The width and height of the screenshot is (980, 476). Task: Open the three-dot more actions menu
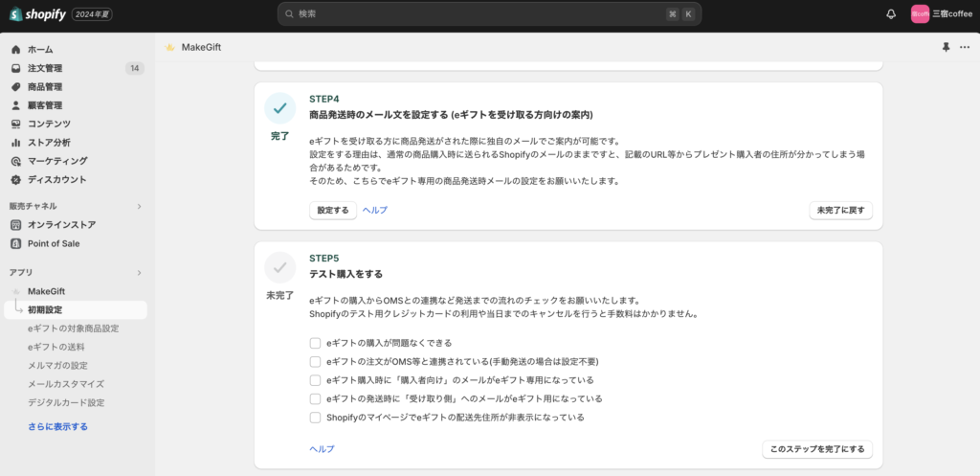pos(965,47)
